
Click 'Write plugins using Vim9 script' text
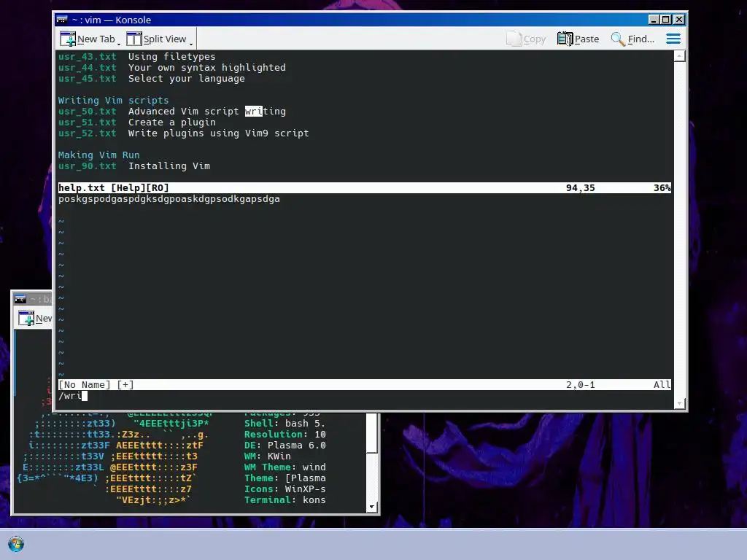pos(219,133)
